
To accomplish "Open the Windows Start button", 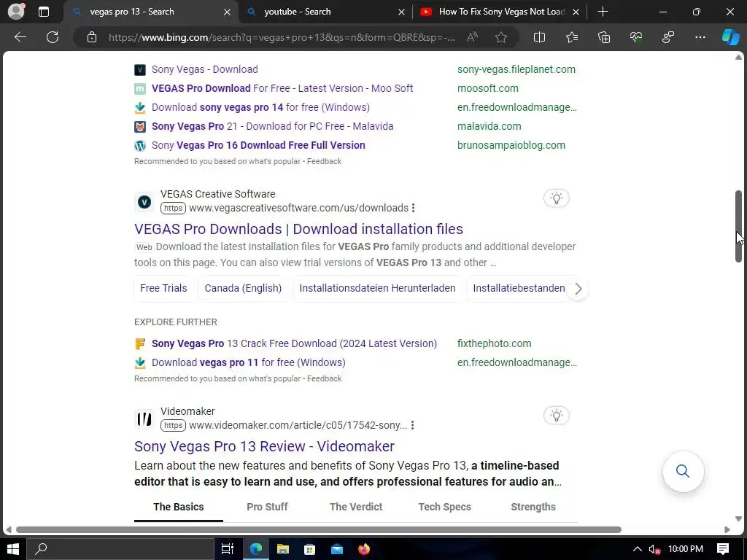I will tap(13, 549).
